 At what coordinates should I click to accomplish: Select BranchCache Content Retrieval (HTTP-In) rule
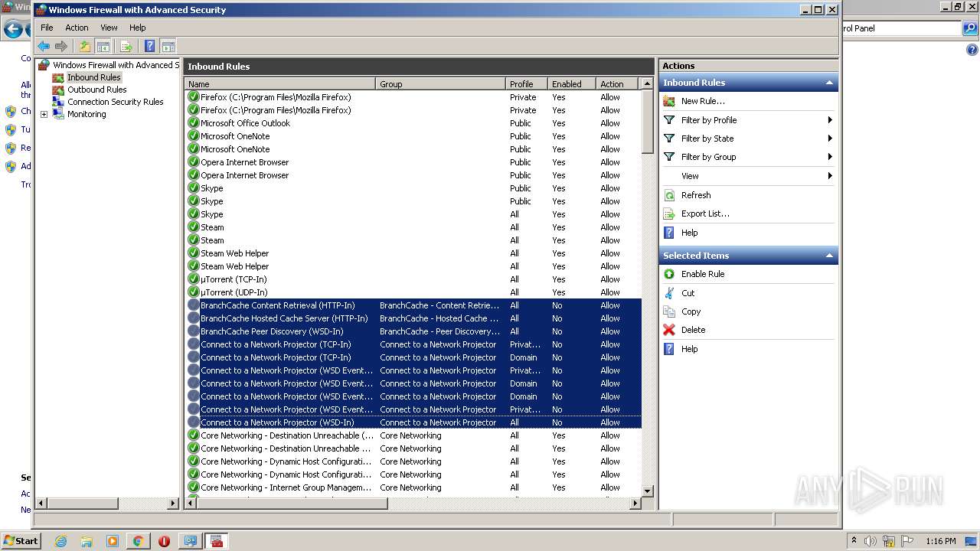pos(413,305)
